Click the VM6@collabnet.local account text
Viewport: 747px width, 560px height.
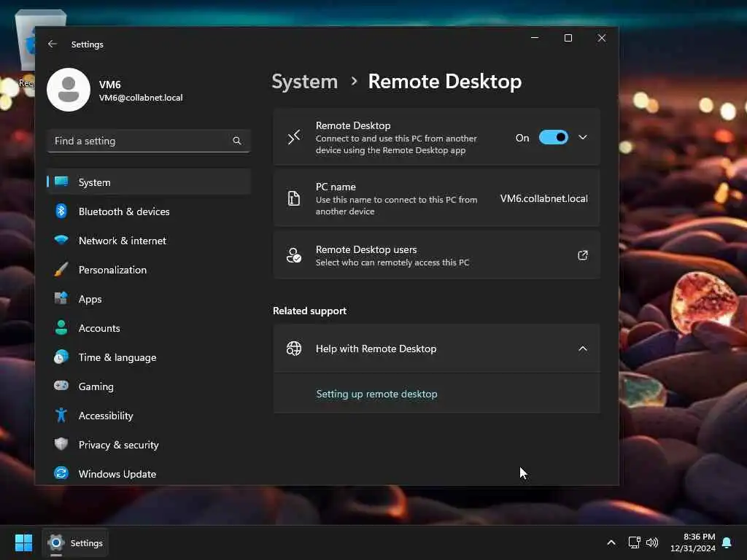141,98
